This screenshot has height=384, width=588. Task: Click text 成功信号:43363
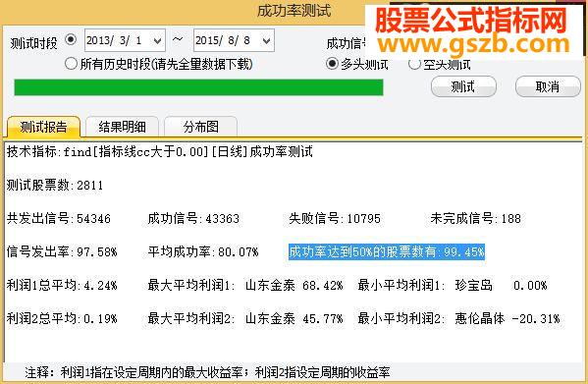pyautogui.click(x=193, y=218)
